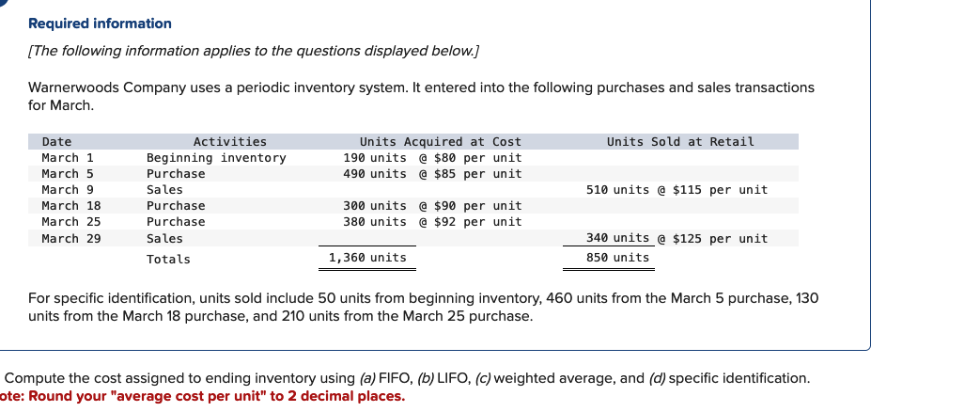Click the Date column header
Screen dimensions: 980x412
[57, 142]
